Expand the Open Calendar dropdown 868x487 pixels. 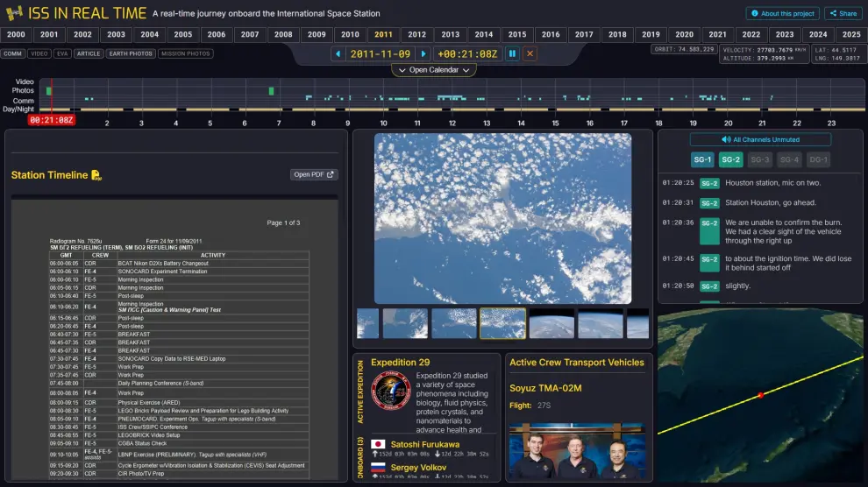click(x=433, y=70)
